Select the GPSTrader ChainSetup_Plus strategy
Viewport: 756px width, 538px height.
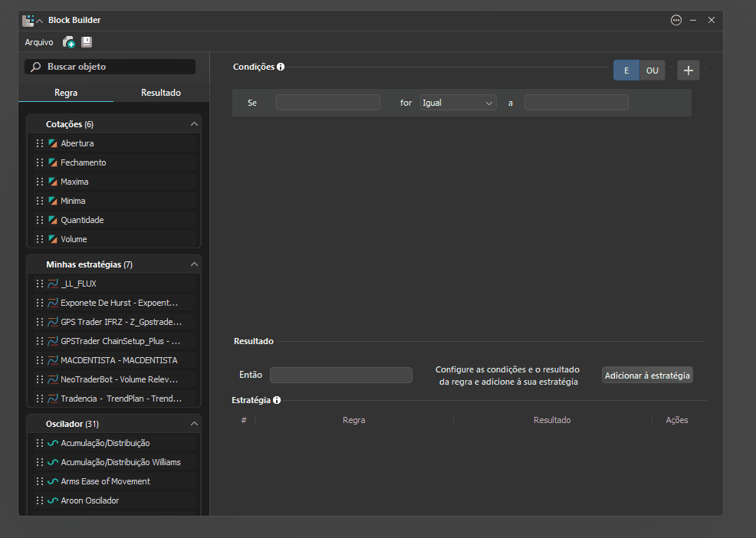(115, 341)
